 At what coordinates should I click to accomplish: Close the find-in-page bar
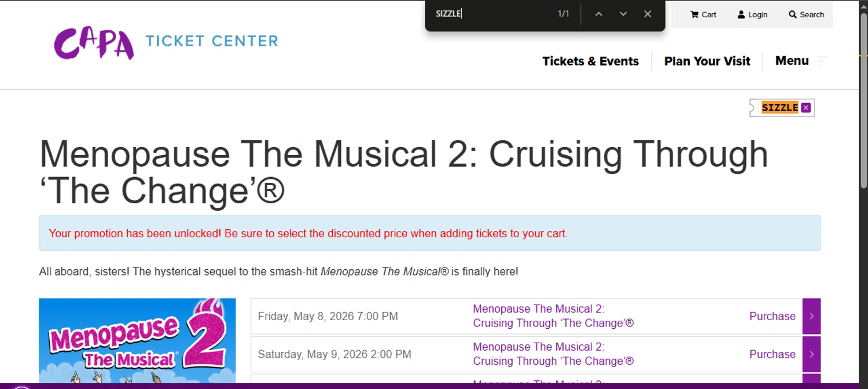648,14
